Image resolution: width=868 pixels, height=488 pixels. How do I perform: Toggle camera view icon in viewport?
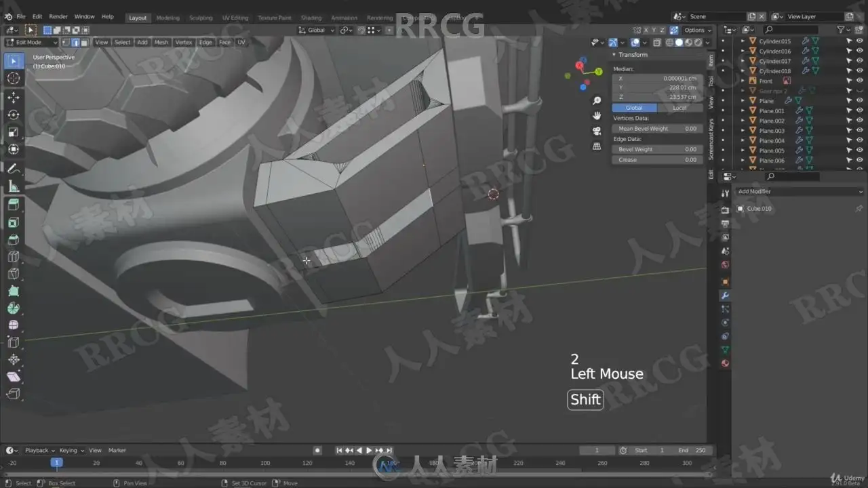click(597, 131)
